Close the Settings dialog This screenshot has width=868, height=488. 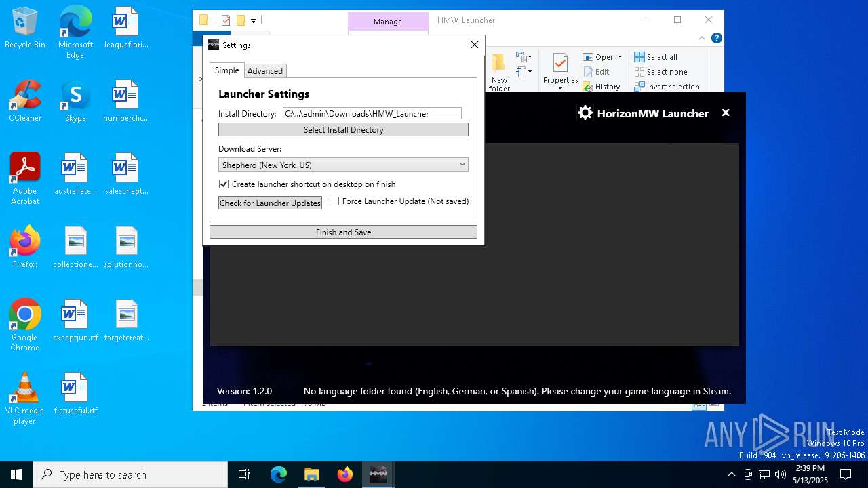[x=475, y=45]
